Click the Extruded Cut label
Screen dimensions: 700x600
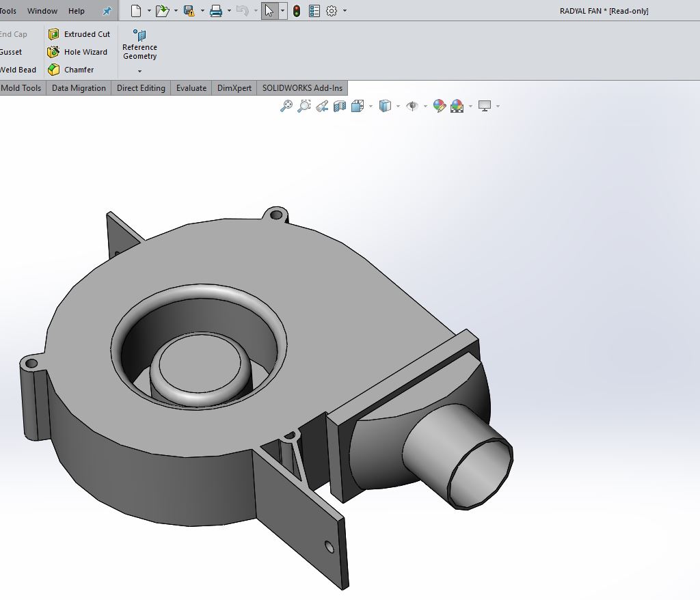coord(87,34)
